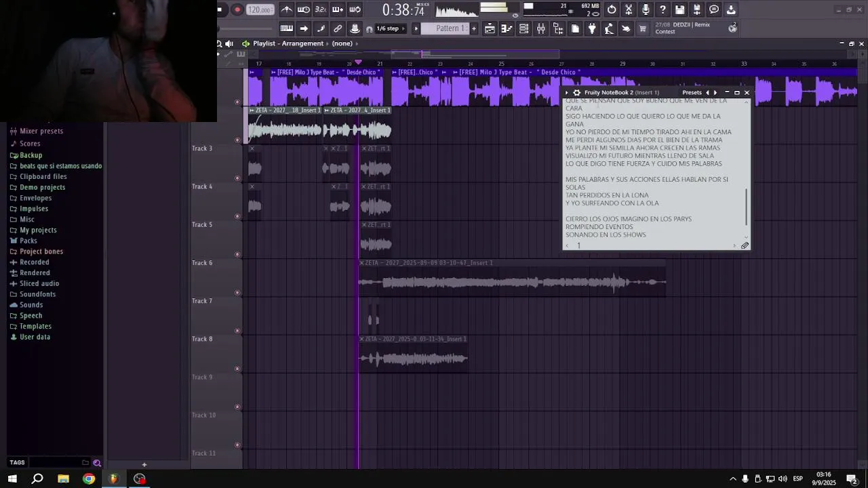
Task: Click the top-hat icon in toolbar
Action: (355, 28)
